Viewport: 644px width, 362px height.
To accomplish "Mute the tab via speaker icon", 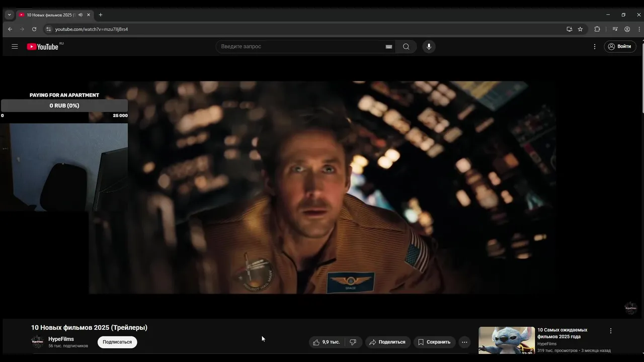I will click(80, 15).
